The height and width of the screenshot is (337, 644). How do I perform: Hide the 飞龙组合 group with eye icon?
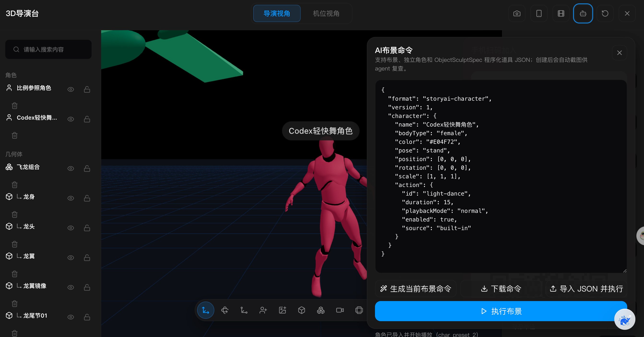(71, 168)
